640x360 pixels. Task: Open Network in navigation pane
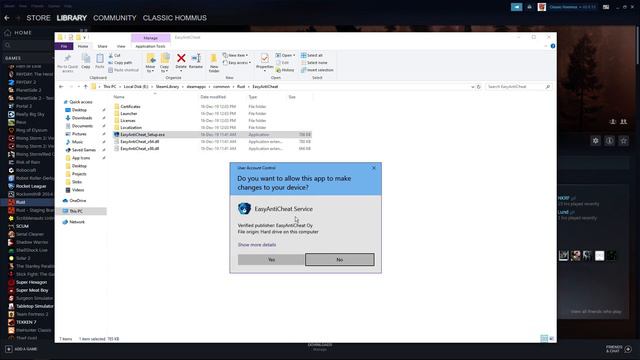click(x=77, y=222)
